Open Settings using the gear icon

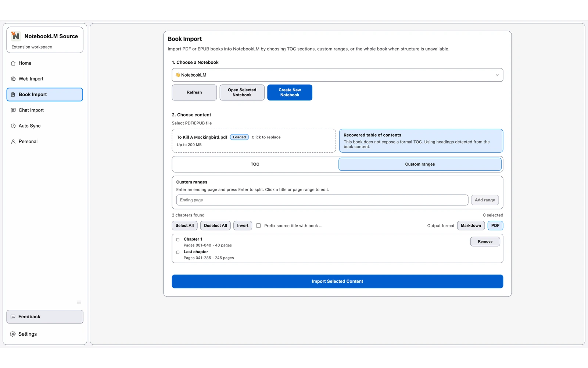13,334
